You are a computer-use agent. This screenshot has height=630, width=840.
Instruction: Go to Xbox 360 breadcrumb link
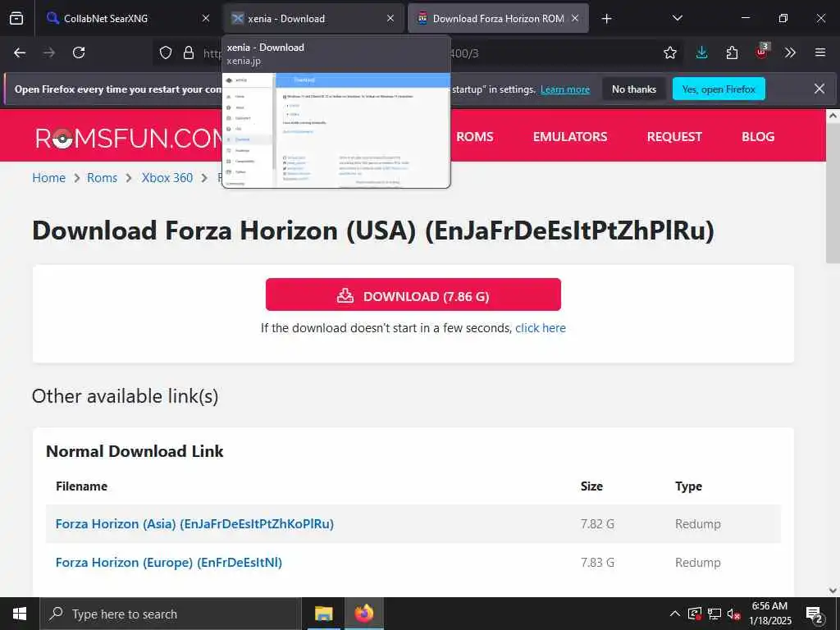tap(167, 178)
